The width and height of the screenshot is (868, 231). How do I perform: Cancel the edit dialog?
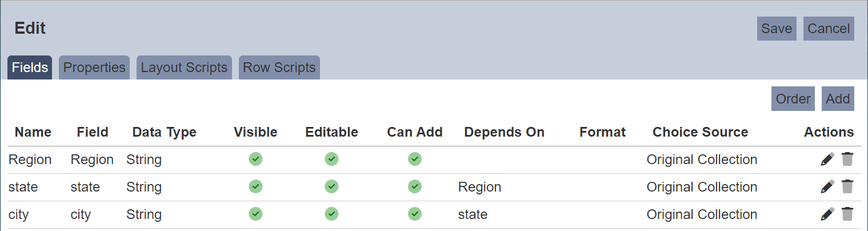829,29
